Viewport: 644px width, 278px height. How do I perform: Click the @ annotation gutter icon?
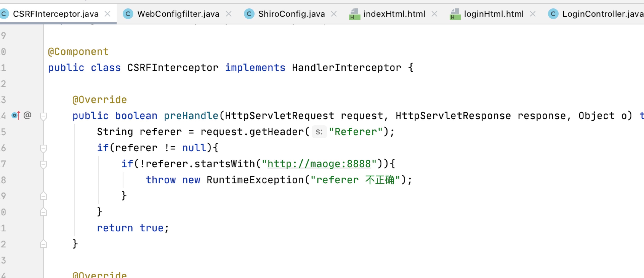point(27,116)
